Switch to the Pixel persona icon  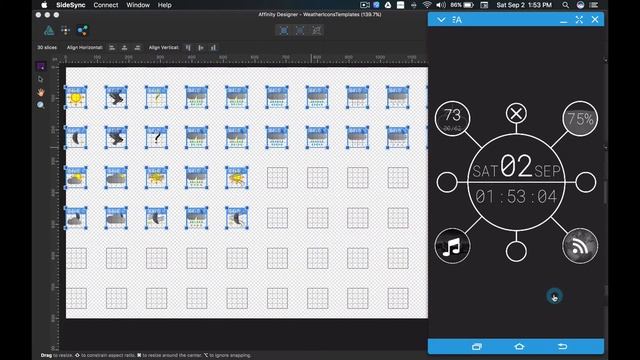[65, 30]
